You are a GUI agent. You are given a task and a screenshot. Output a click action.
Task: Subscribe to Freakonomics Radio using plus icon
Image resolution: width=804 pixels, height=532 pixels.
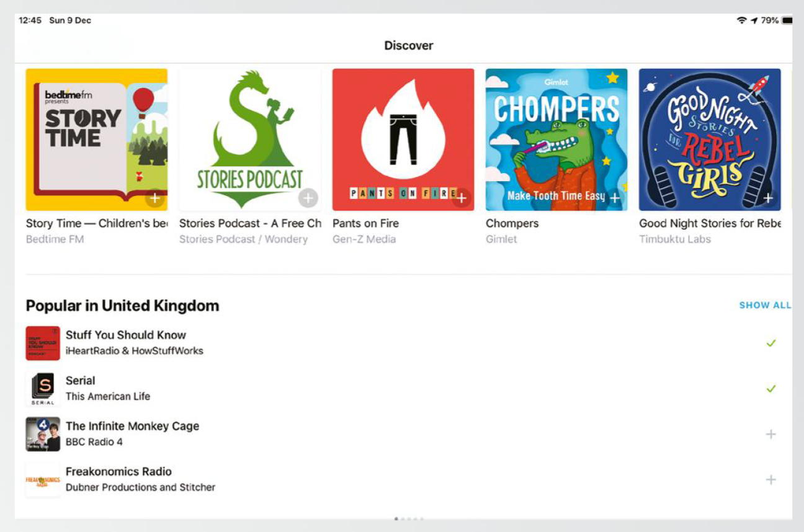[770, 479]
